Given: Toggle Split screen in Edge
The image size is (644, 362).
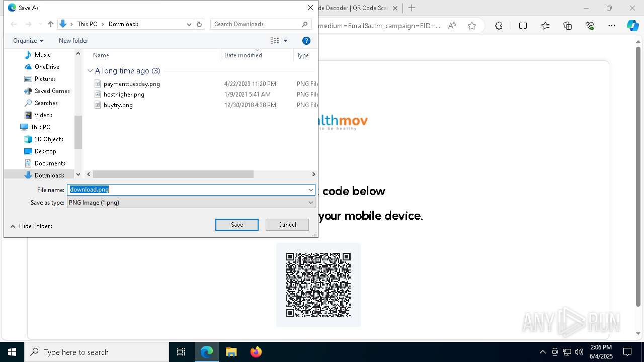Looking at the screenshot, I should (523, 26).
